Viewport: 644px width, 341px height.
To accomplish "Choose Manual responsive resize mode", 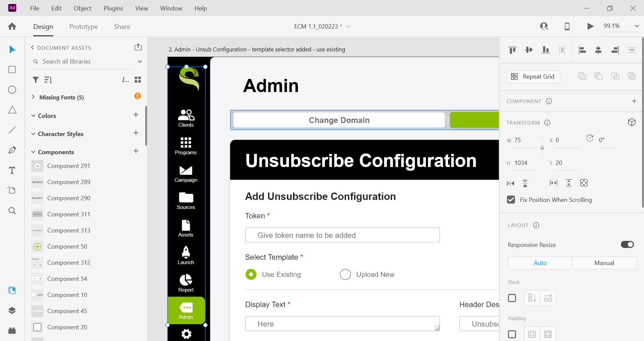I will [x=604, y=263].
